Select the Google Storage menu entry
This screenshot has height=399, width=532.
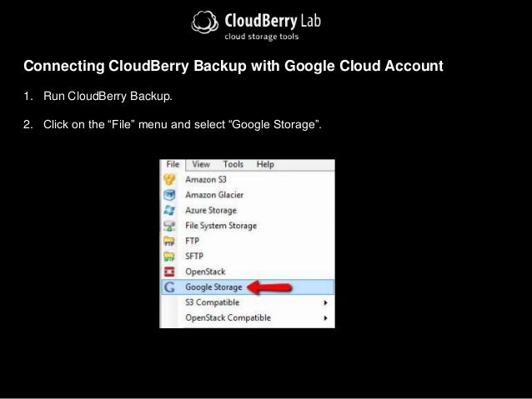(248, 287)
